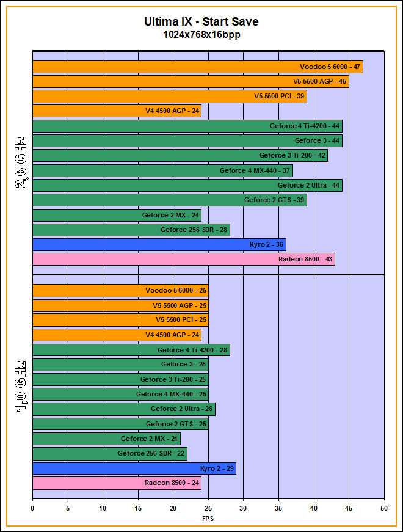
Task: Select the Voodoo 5 6000 - 47 bar
Action: (x=197, y=67)
